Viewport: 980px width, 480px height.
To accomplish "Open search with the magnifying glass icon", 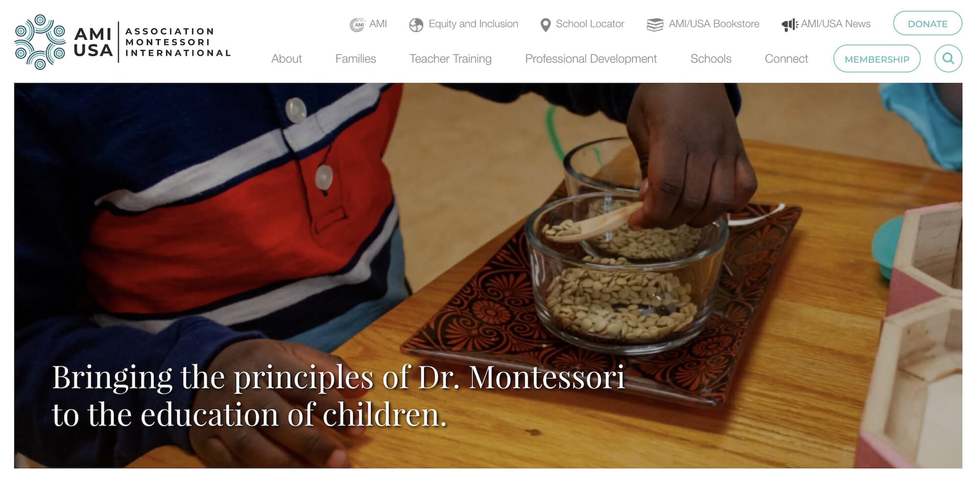I will tap(948, 59).
